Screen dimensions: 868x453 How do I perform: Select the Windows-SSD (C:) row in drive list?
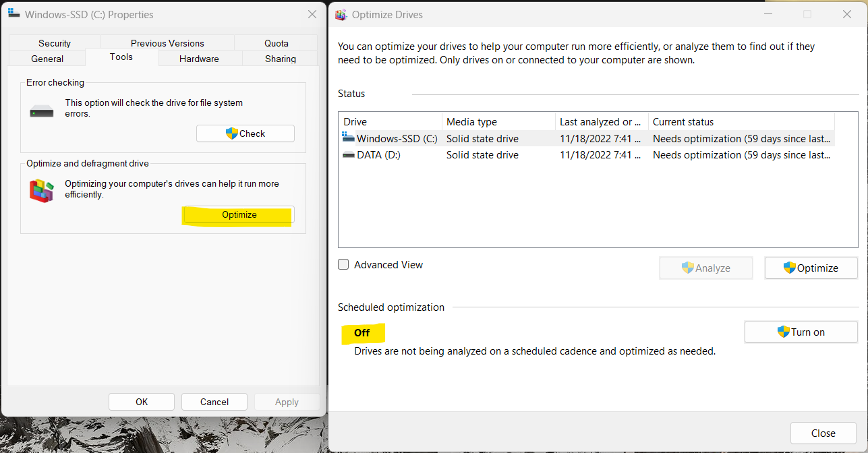point(587,139)
